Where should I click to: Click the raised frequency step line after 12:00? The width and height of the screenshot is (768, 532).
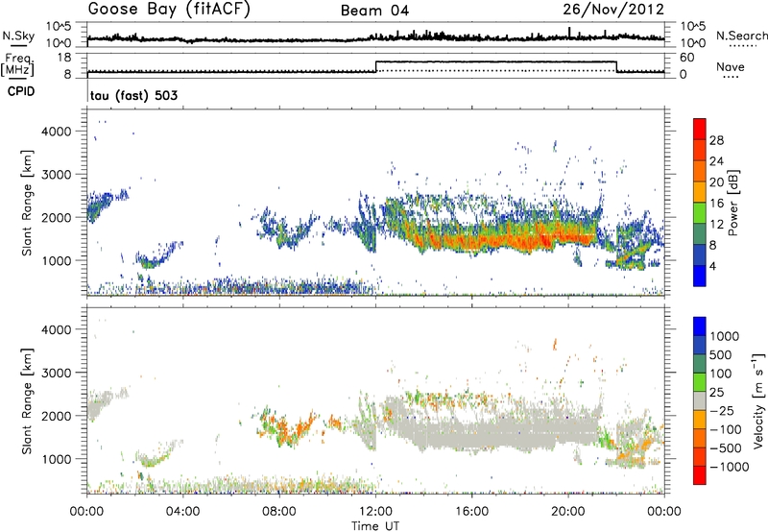(495, 61)
